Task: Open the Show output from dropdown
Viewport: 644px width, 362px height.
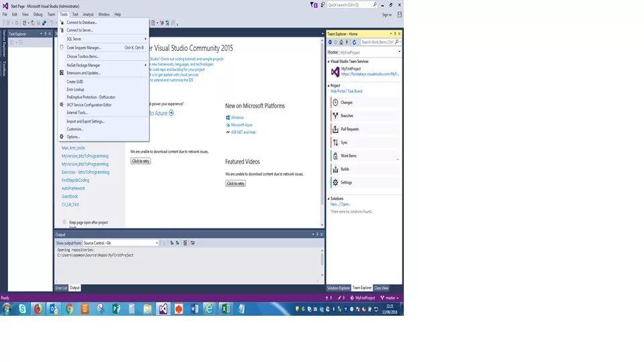Action: (x=121, y=243)
